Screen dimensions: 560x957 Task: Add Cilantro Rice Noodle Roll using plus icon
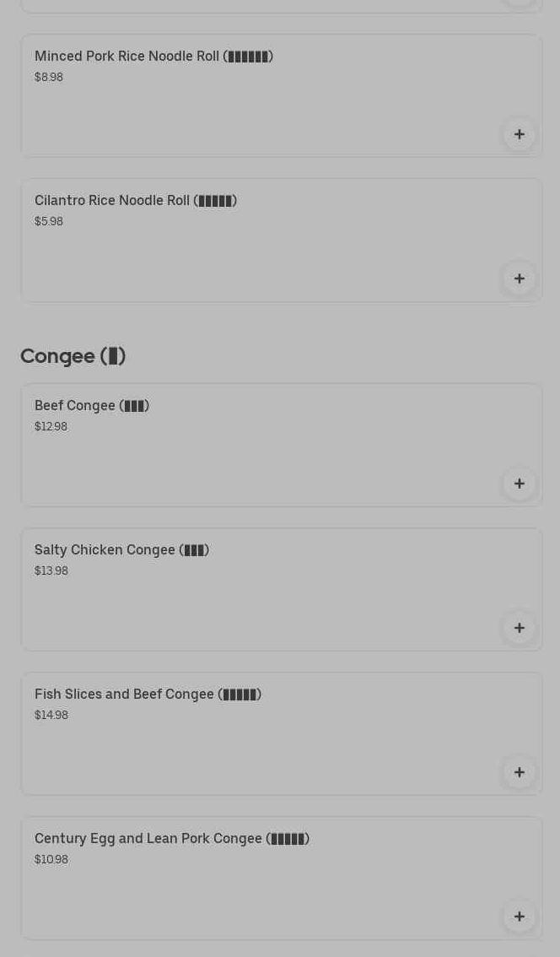(519, 279)
